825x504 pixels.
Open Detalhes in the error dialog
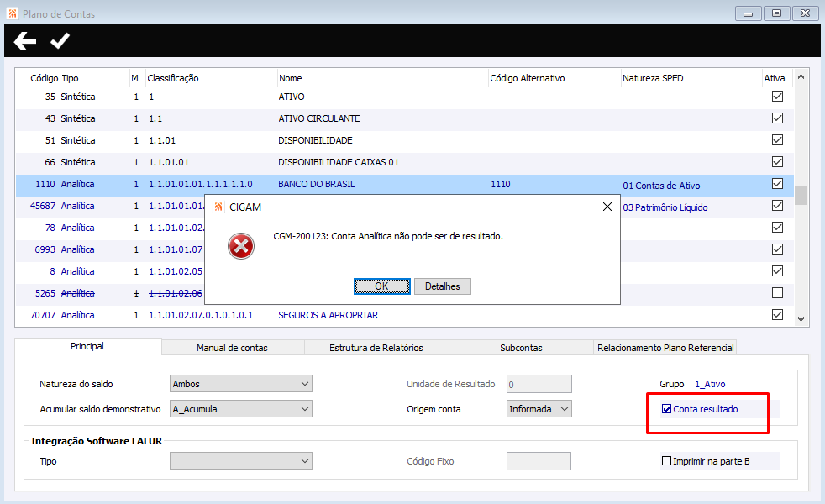tap(443, 286)
